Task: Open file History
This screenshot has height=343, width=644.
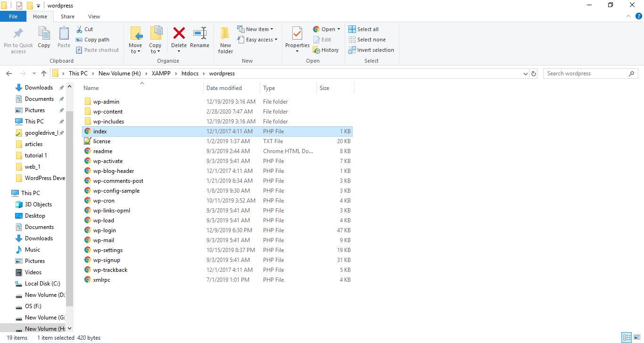Action: tap(326, 50)
